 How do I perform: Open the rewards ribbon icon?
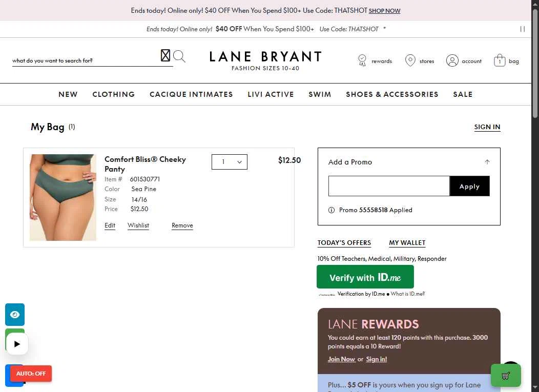(x=362, y=60)
